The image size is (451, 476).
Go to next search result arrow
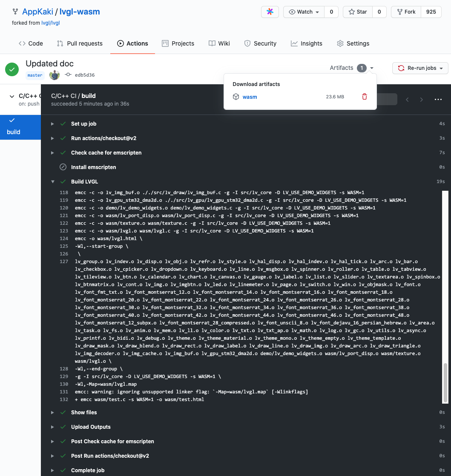click(422, 100)
